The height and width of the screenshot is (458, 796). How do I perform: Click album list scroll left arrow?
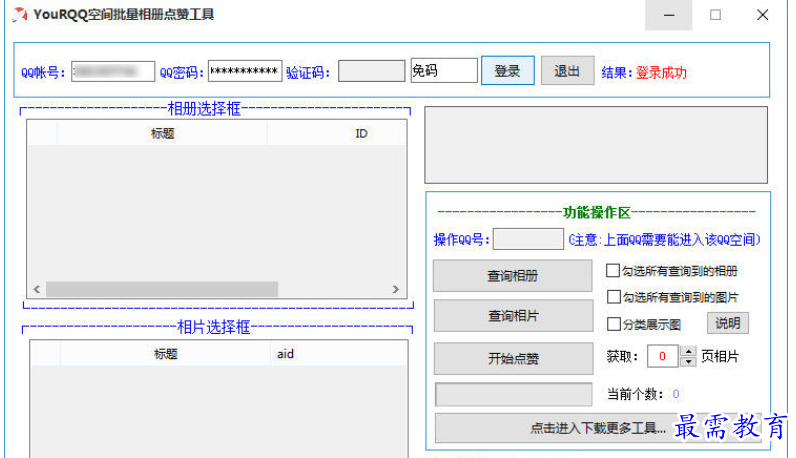pyautogui.click(x=37, y=289)
